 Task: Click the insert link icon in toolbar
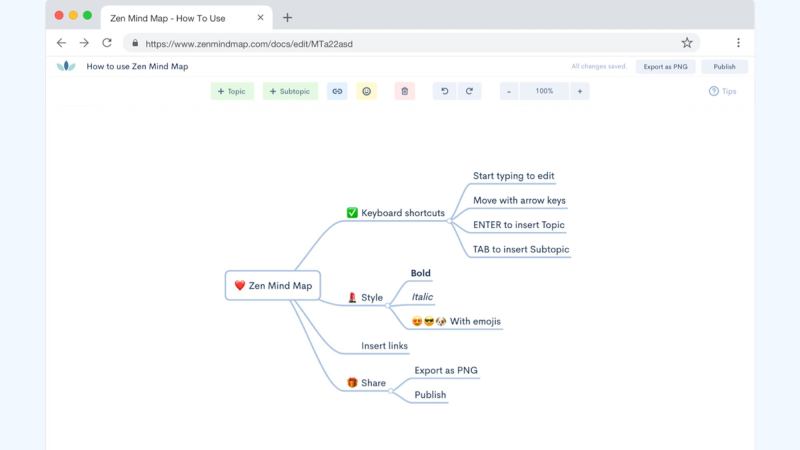337,91
